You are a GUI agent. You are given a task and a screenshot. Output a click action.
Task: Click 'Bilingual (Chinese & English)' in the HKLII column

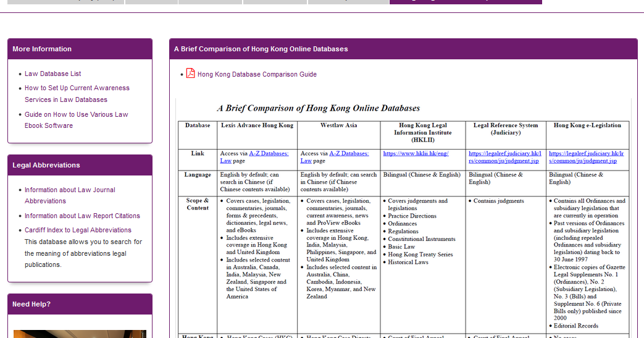click(x=422, y=175)
